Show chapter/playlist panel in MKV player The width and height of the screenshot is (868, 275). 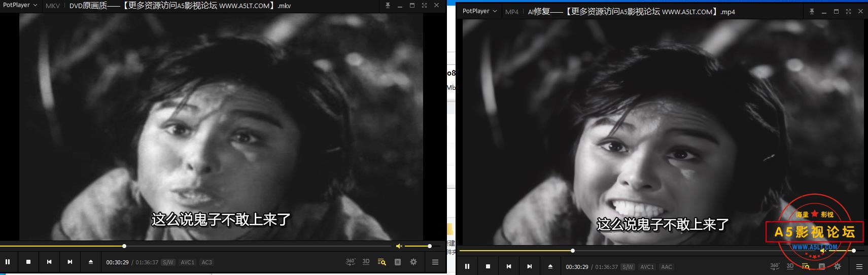tap(398, 262)
